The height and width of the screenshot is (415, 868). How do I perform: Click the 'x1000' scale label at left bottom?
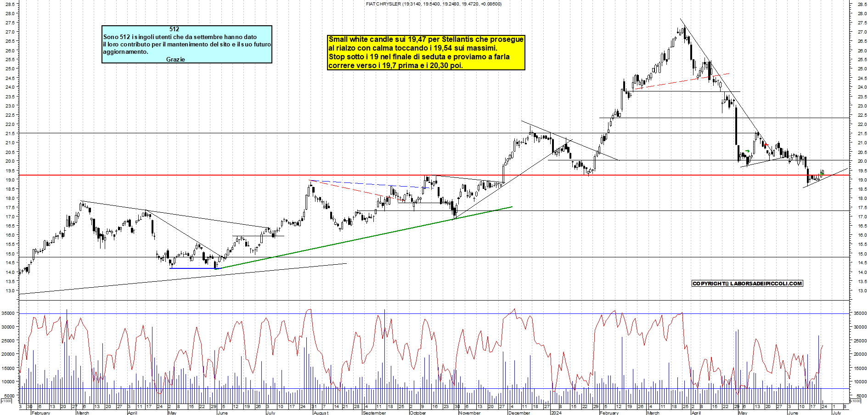[6, 401]
